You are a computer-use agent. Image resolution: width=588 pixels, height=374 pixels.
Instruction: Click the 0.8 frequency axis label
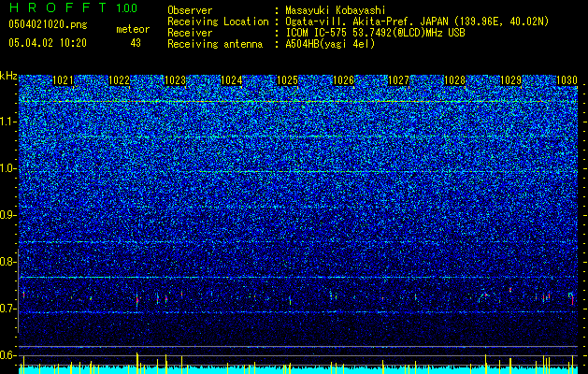click(7, 262)
